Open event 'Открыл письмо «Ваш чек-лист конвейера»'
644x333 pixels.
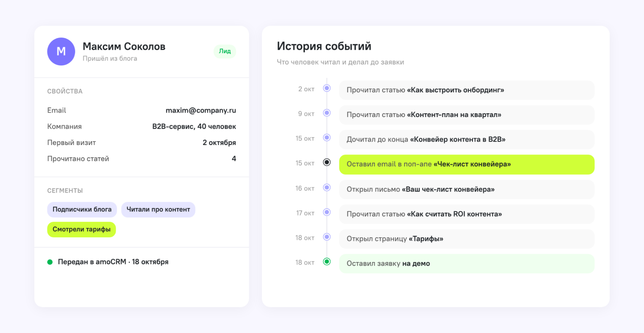(466, 189)
